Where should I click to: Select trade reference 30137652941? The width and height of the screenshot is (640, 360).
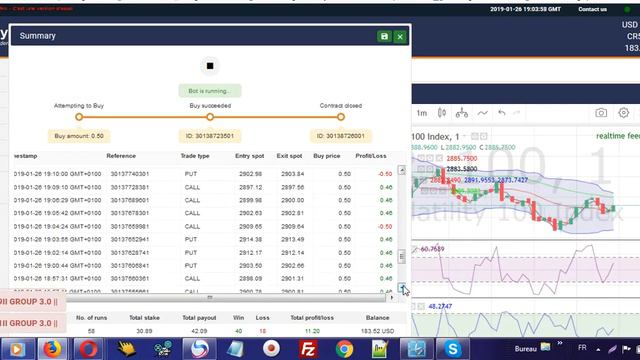[130, 239]
